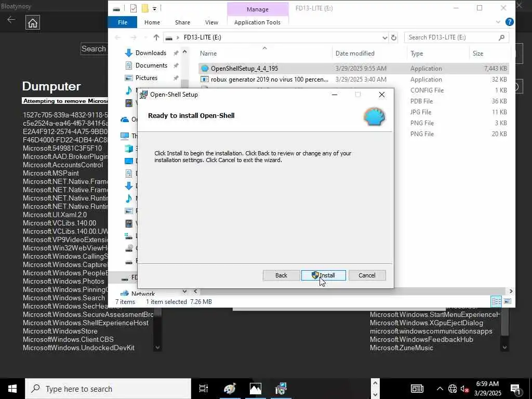Click the OpenShellSetup file icon
532x399 pixels.
pos(205,69)
